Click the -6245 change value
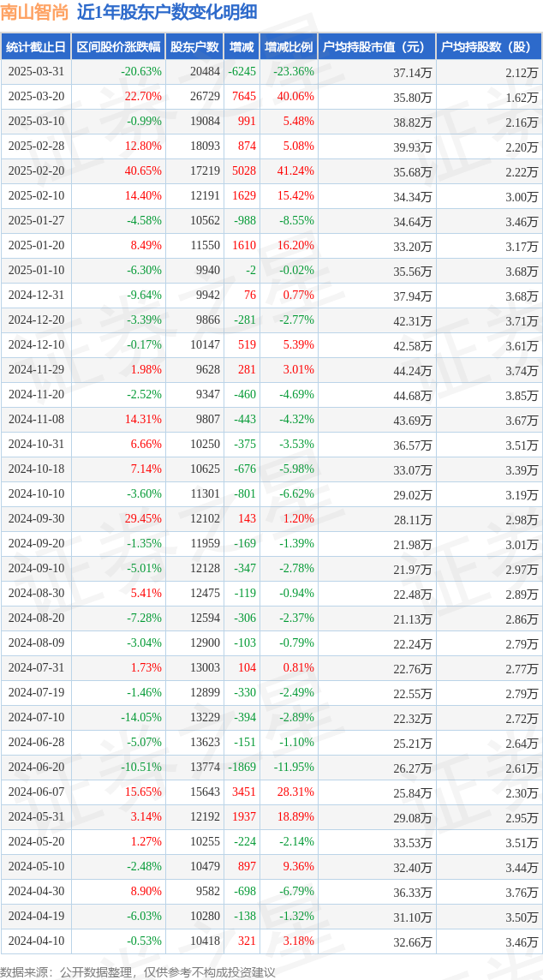This screenshot has height=980, width=543. [242, 72]
